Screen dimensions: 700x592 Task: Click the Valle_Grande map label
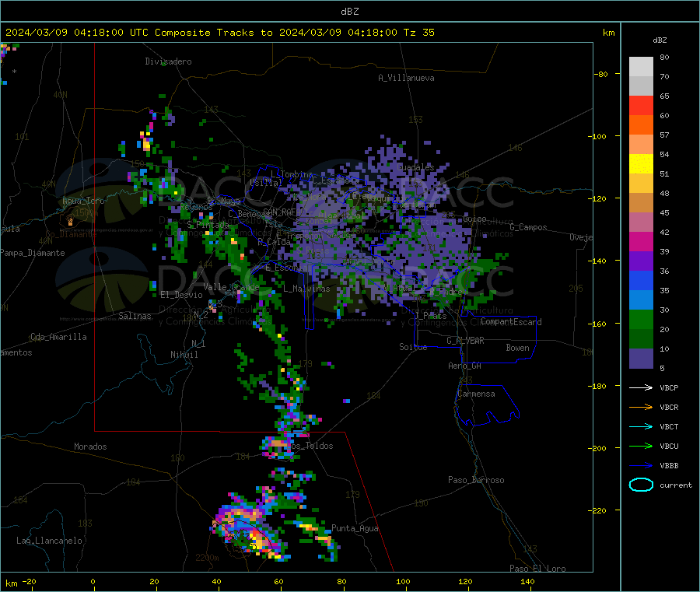tap(231, 287)
